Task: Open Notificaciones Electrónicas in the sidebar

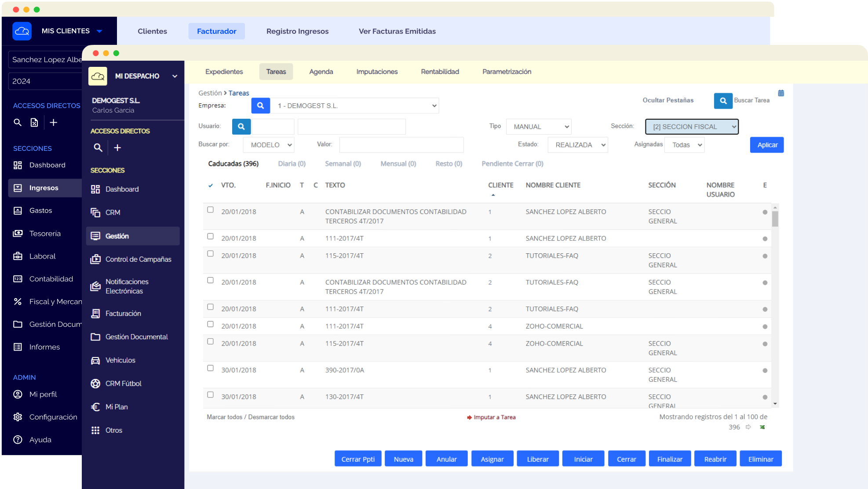Action: (x=133, y=286)
